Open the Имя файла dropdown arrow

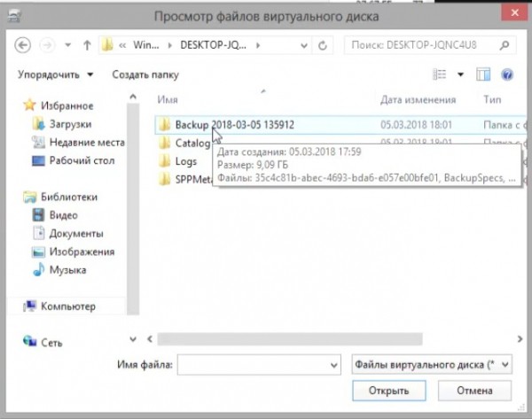tap(334, 365)
